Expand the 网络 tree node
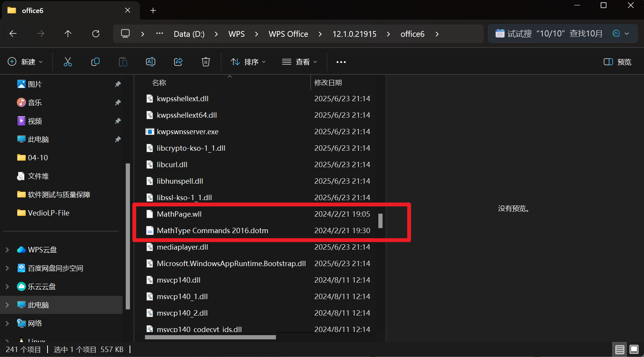The image size is (644, 357). point(7,323)
